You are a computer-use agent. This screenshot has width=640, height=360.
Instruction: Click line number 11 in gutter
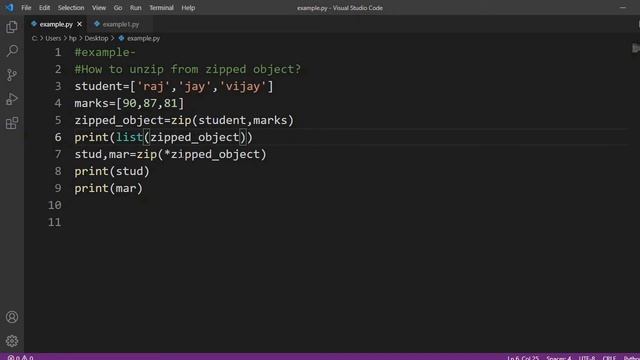55,222
